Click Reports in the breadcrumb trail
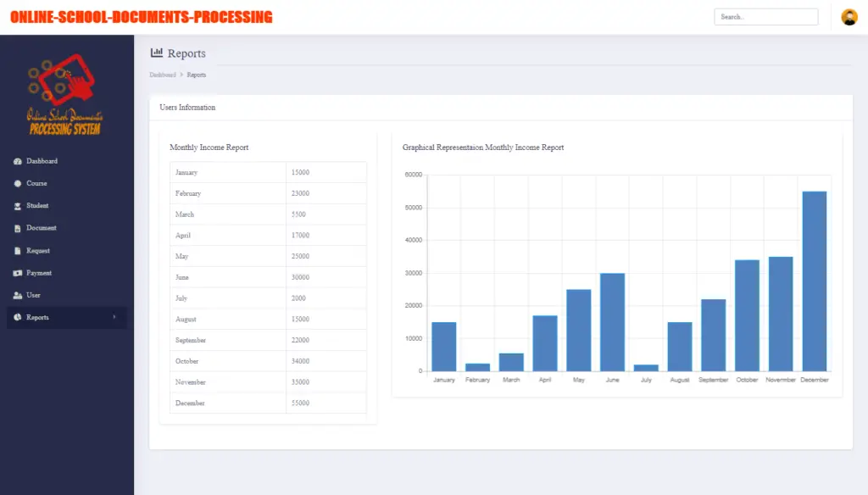Screen dimensions: 868x495 tap(197, 75)
